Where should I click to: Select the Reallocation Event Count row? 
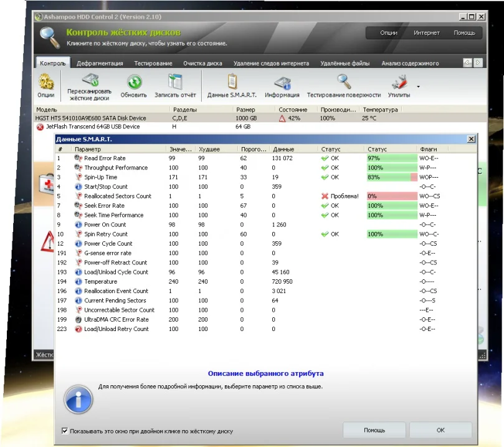[265, 291]
